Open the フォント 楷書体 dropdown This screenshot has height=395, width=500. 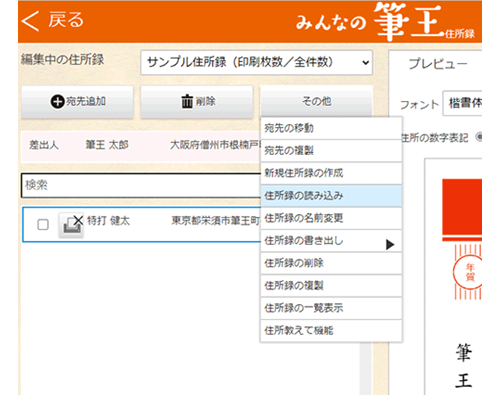click(x=462, y=103)
